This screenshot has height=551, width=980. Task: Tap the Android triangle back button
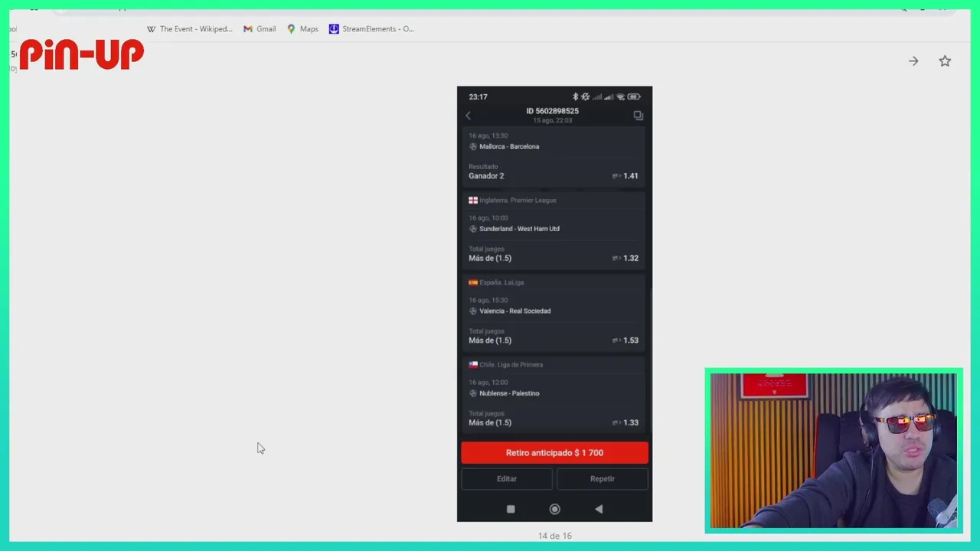click(599, 510)
